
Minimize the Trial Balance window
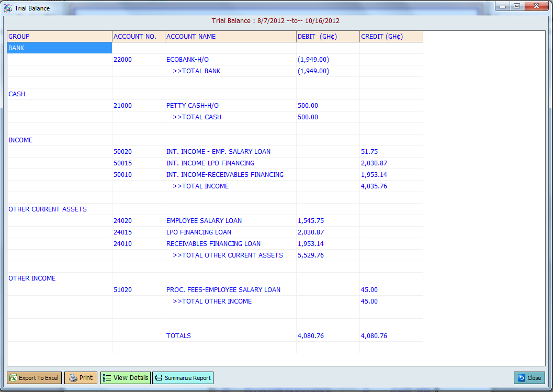pyautogui.click(x=503, y=6)
